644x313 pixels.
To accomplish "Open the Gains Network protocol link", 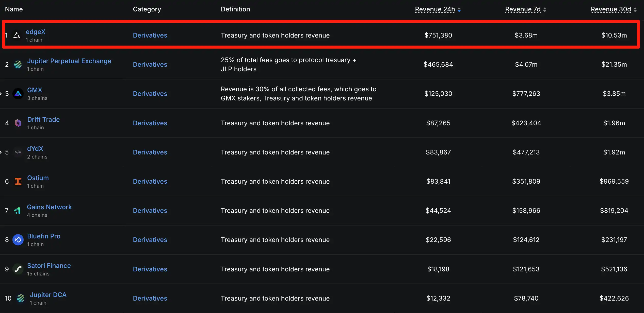I will 49,207.
